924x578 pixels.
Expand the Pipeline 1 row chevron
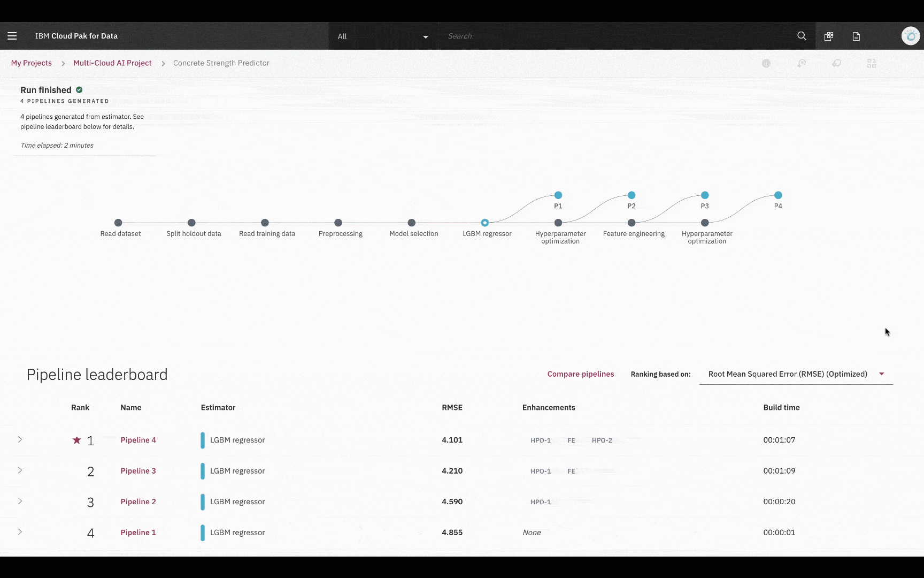(x=20, y=532)
